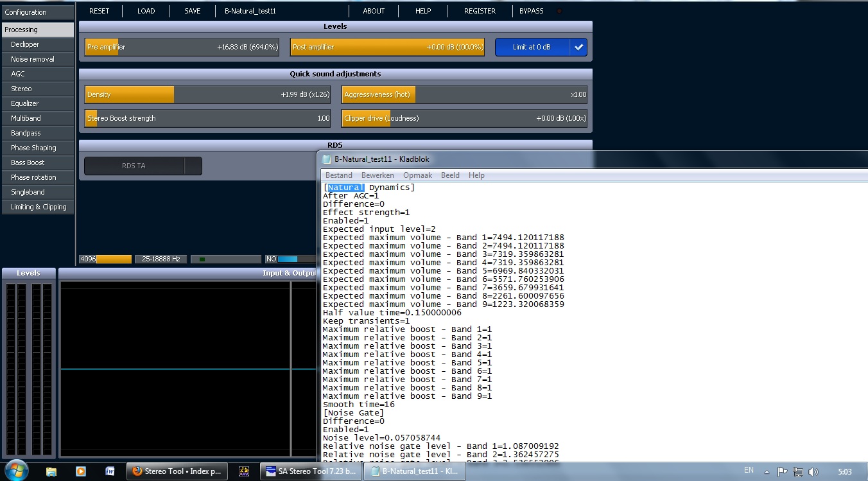Image resolution: width=868 pixels, height=481 pixels.
Task: Switch to SA Stereo Tool 7.23 taskbar button
Action: tap(311, 471)
